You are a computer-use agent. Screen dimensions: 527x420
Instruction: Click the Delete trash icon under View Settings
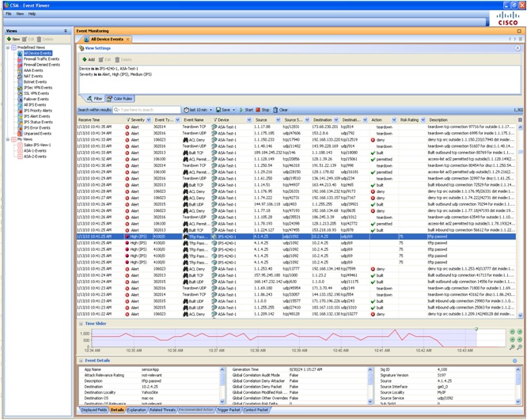117,59
